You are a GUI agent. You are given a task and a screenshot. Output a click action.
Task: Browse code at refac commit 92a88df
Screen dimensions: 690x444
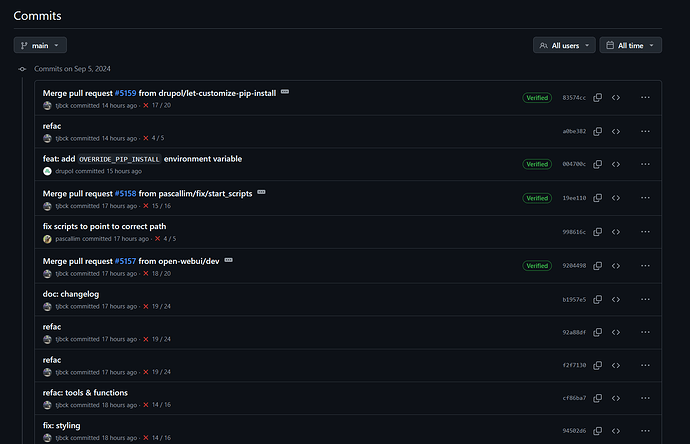(616, 332)
